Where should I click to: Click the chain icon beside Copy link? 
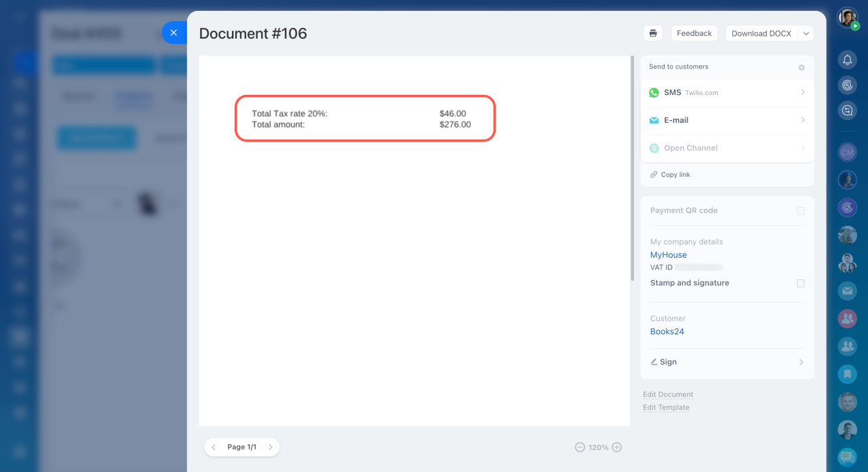click(x=654, y=174)
